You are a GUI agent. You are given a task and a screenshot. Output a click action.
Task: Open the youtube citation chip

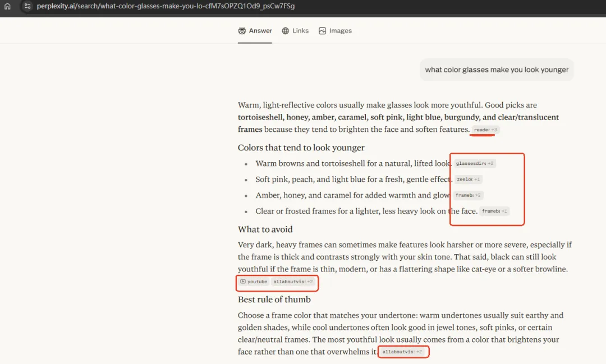(x=254, y=282)
